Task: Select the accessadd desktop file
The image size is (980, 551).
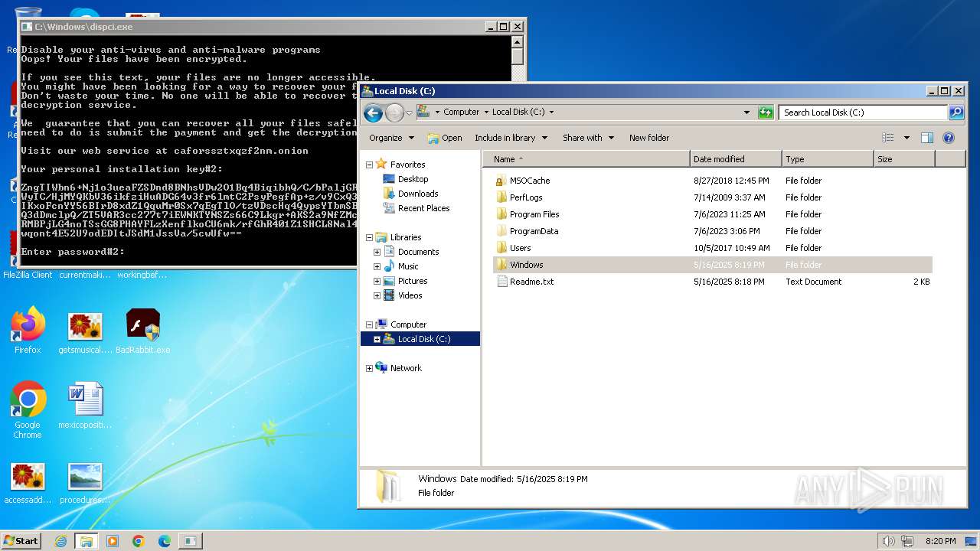Action: (28, 483)
